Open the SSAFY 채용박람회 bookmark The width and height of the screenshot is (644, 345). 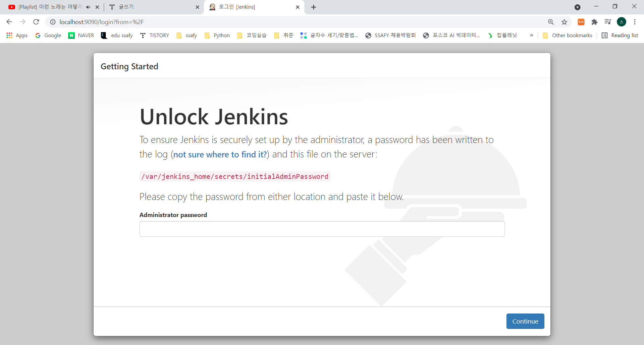[390, 35]
